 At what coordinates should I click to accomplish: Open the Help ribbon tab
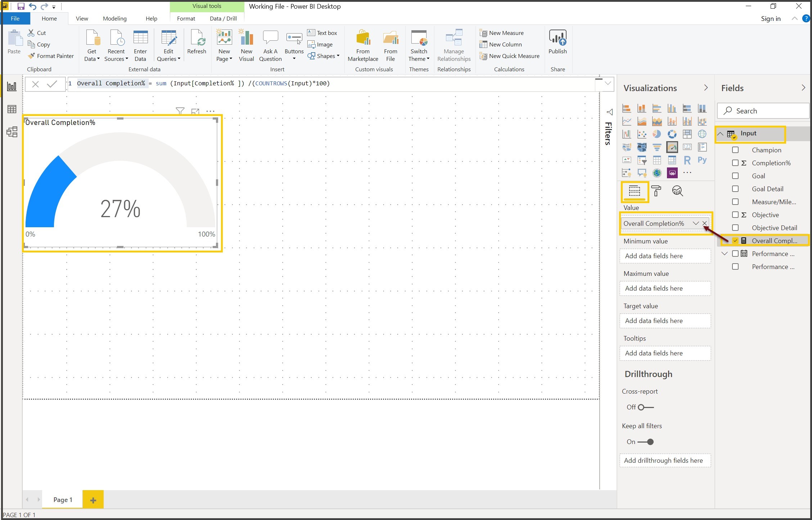(x=151, y=18)
